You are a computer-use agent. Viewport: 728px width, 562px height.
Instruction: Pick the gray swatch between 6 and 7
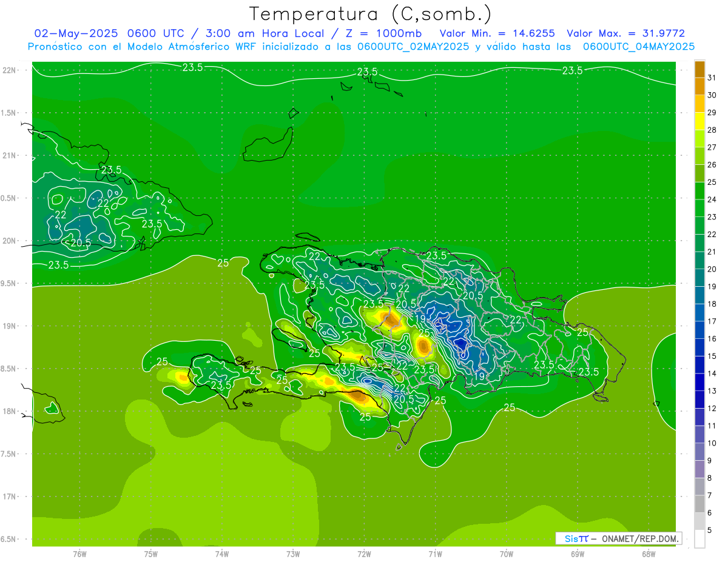699,504
